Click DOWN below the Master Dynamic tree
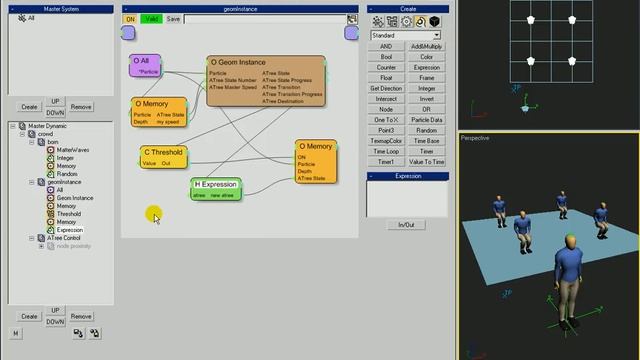640x360 pixels. [x=55, y=322]
